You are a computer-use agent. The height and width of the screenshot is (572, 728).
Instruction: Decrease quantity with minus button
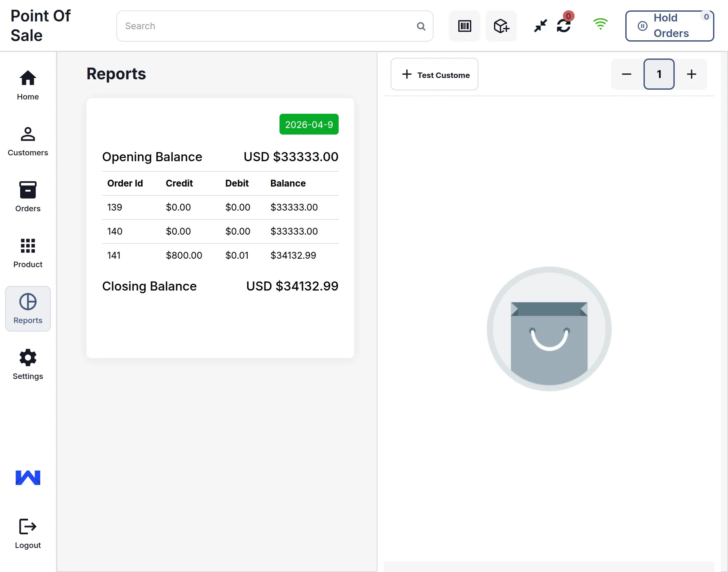(626, 74)
